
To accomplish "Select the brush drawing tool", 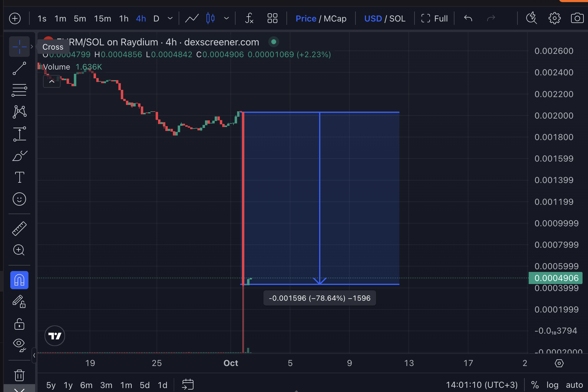I will click(x=19, y=156).
